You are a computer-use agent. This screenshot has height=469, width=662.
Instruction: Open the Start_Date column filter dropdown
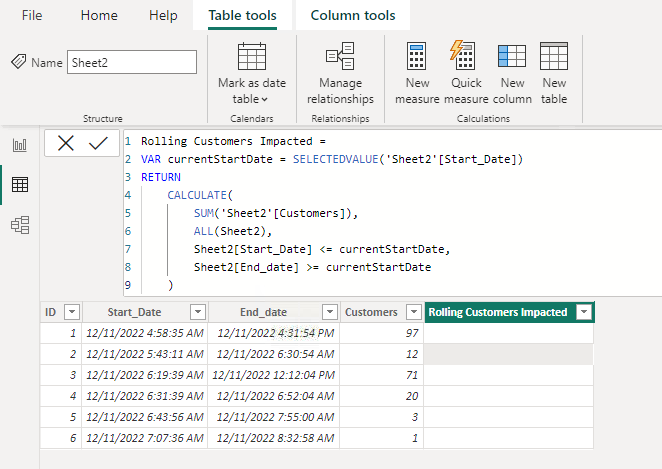pos(198,312)
